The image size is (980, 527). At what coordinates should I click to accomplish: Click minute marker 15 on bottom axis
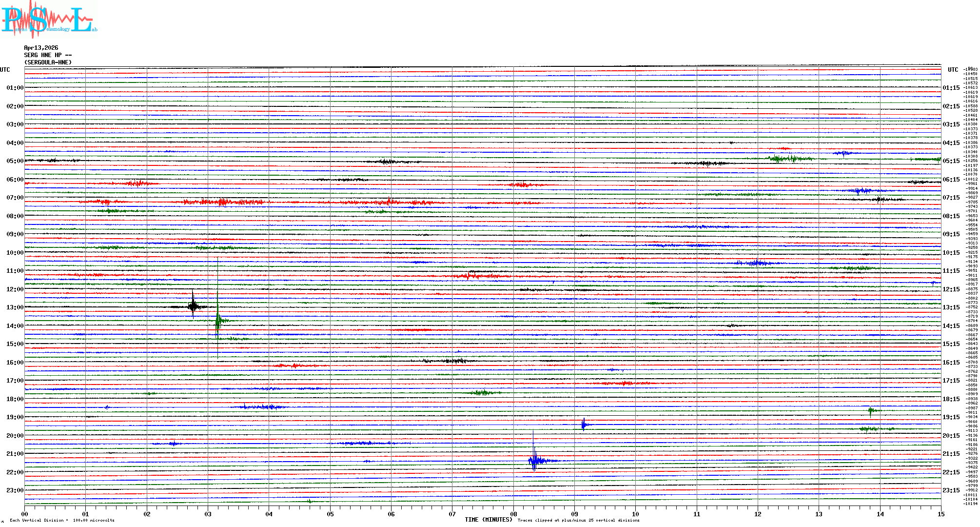tap(941, 514)
